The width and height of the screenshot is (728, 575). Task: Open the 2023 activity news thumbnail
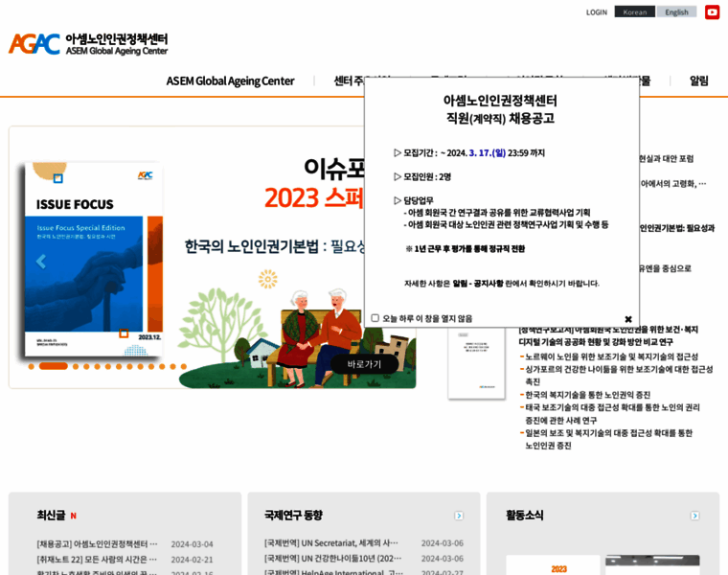pyautogui.click(x=553, y=564)
